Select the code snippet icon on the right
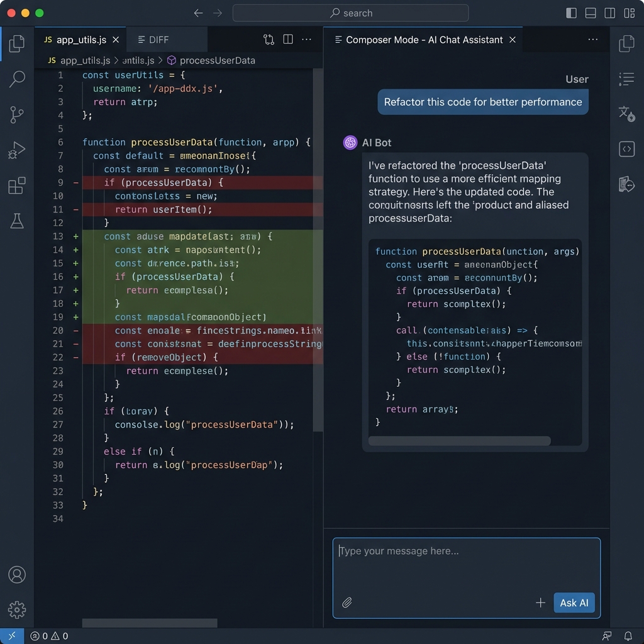 coord(626,149)
